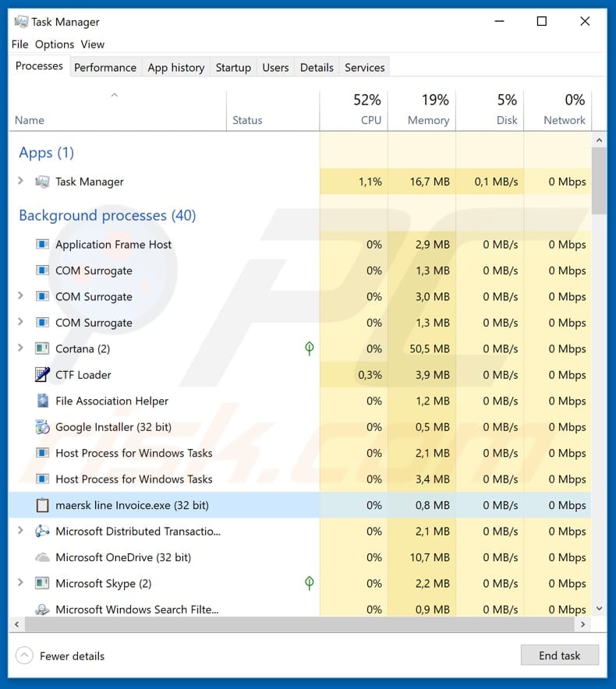Screen dimensions: 616x689
Task: Expand the Cortana (2) process group
Action: 20,348
